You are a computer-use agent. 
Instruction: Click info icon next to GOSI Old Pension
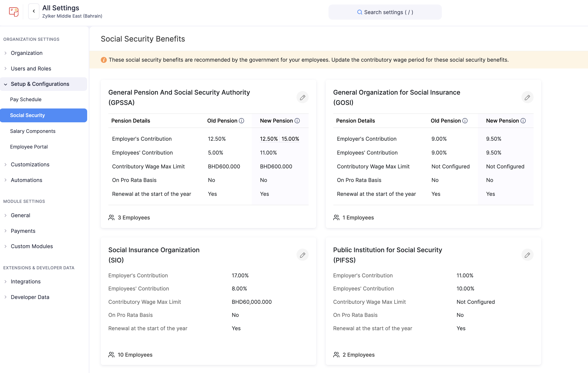pyautogui.click(x=465, y=121)
